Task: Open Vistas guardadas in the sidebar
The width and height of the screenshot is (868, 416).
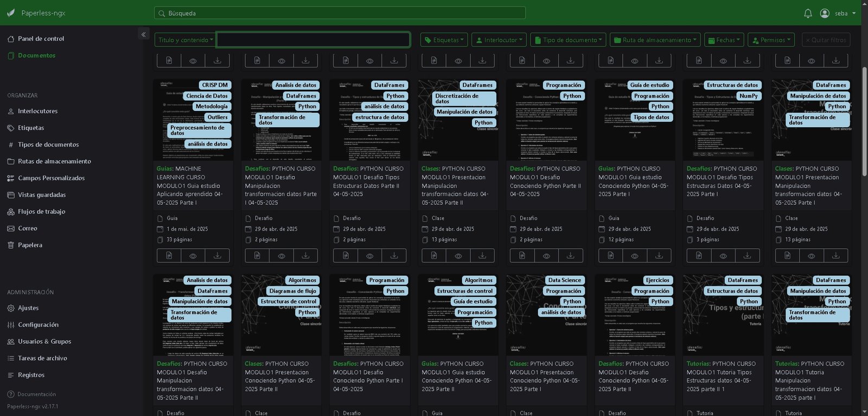Action: click(42, 194)
